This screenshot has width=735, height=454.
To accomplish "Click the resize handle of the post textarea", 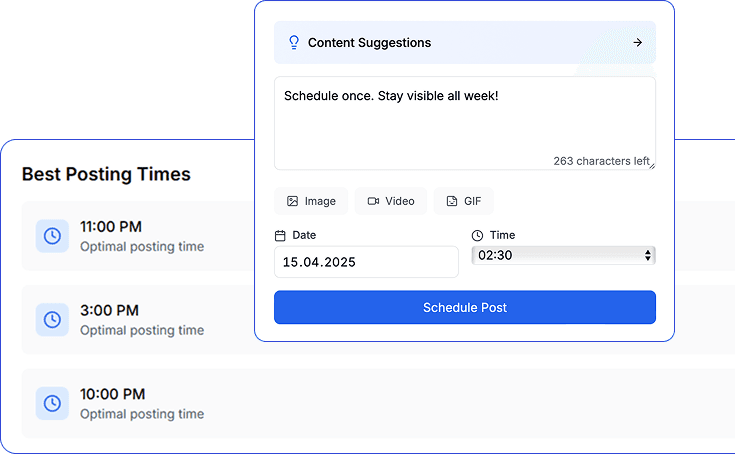I will 652,166.
